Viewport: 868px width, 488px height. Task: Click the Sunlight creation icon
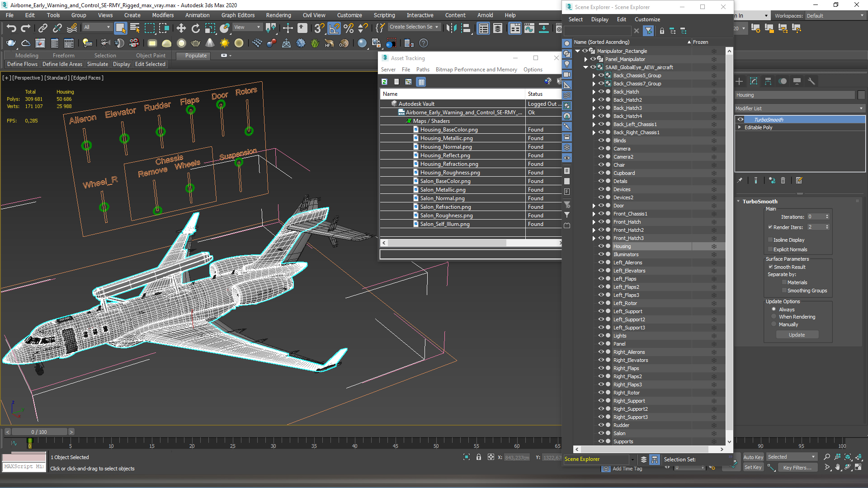[x=224, y=43]
